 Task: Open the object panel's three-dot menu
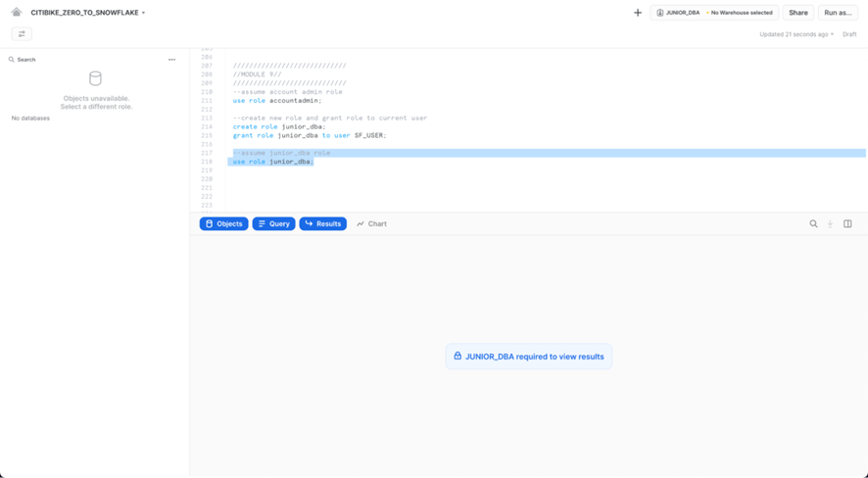pos(171,60)
